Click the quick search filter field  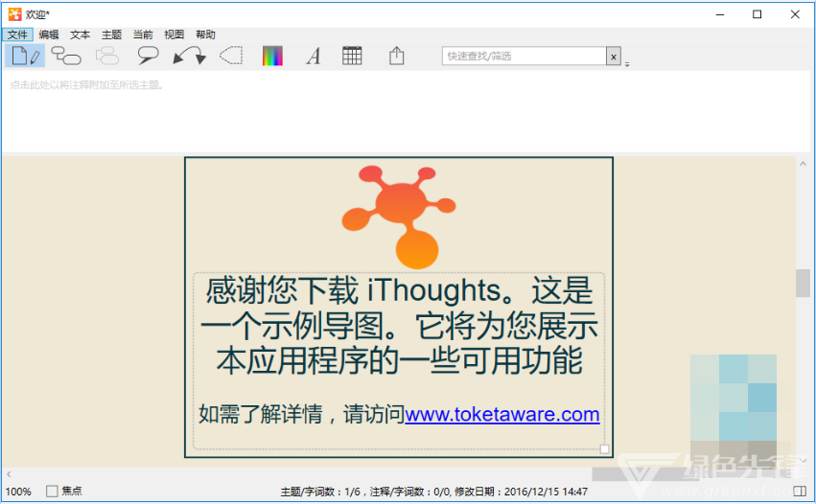(x=525, y=57)
